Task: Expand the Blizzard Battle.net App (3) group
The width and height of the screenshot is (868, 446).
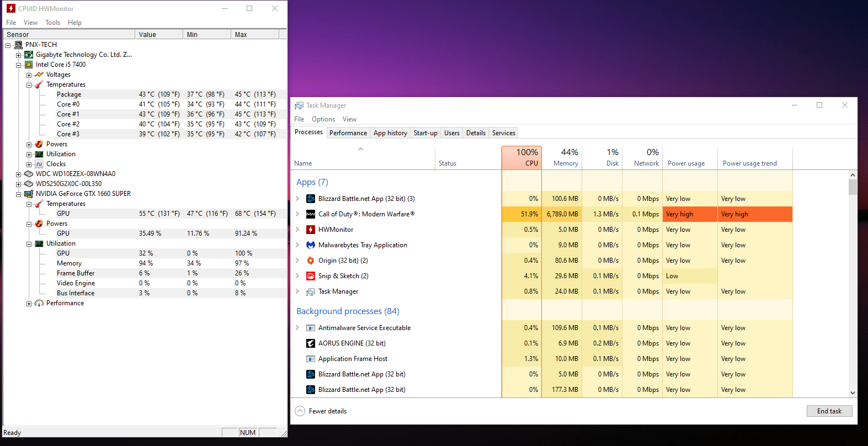Action: pos(297,199)
